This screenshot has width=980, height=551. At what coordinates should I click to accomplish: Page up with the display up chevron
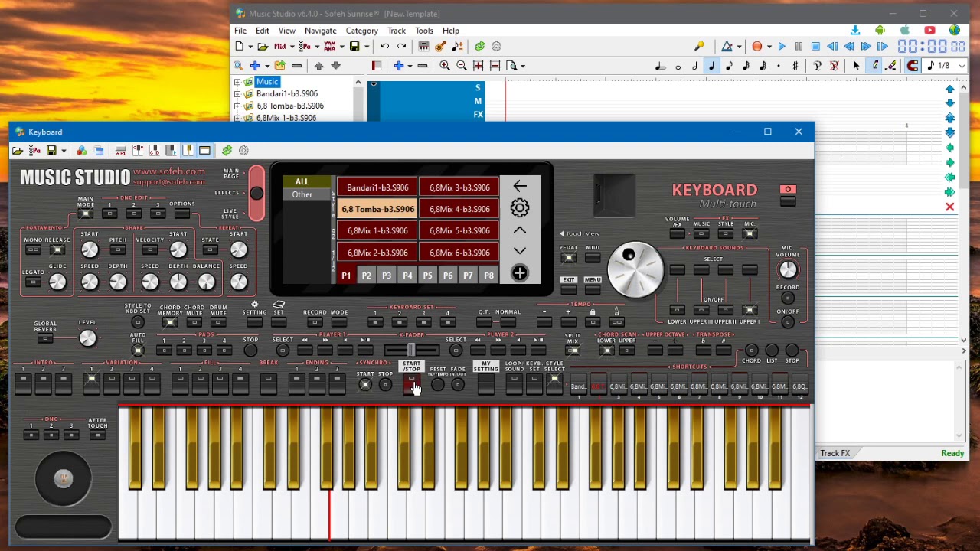tap(520, 230)
